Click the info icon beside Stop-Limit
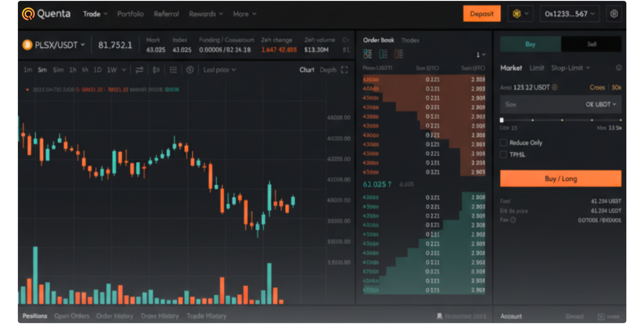The image size is (644, 324). [x=619, y=68]
